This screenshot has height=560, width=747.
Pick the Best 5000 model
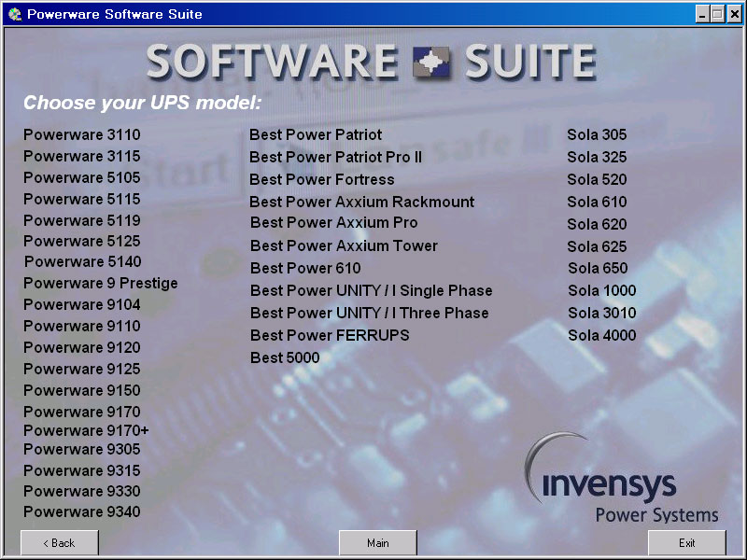(x=285, y=357)
